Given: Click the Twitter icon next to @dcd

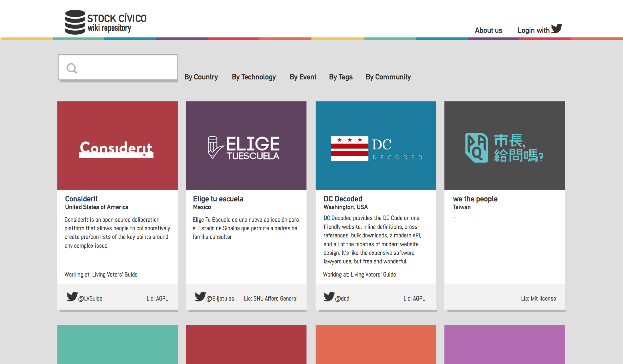Looking at the screenshot, I should [329, 297].
